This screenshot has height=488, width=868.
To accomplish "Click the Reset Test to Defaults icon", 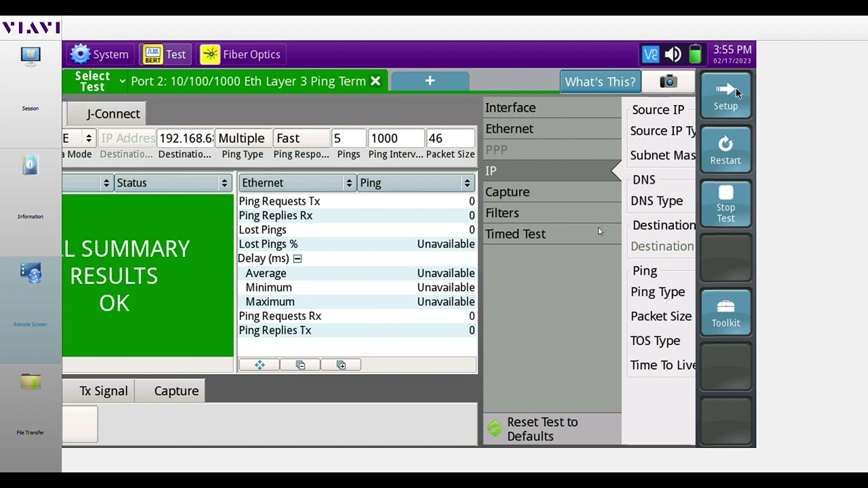I will pyautogui.click(x=495, y=428).
